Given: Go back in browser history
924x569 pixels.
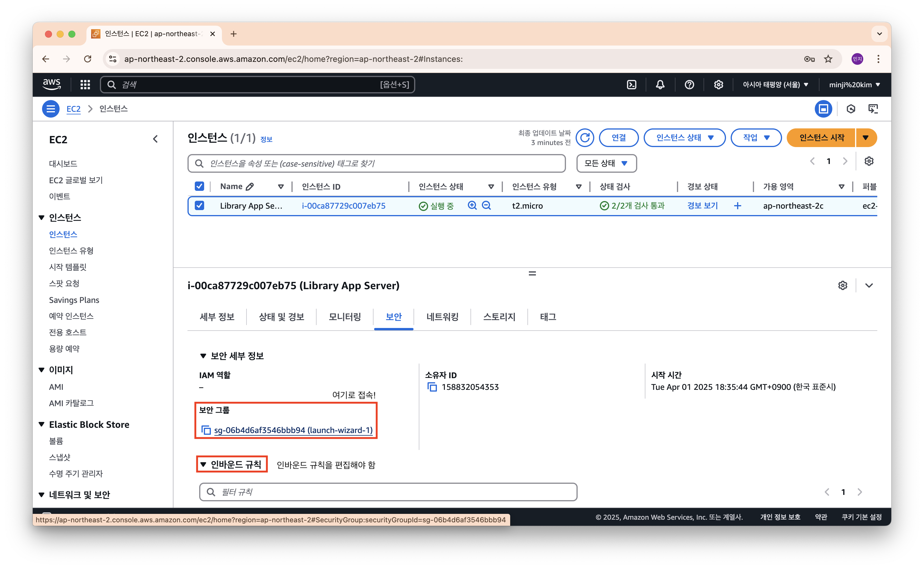Looking at the screenshot, I should [x=46, y=59].
